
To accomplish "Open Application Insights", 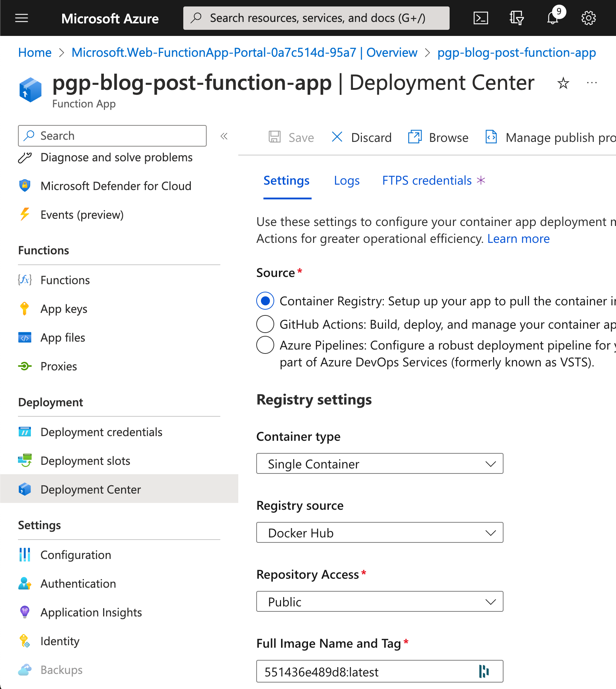I will click(x=91, y=612).
